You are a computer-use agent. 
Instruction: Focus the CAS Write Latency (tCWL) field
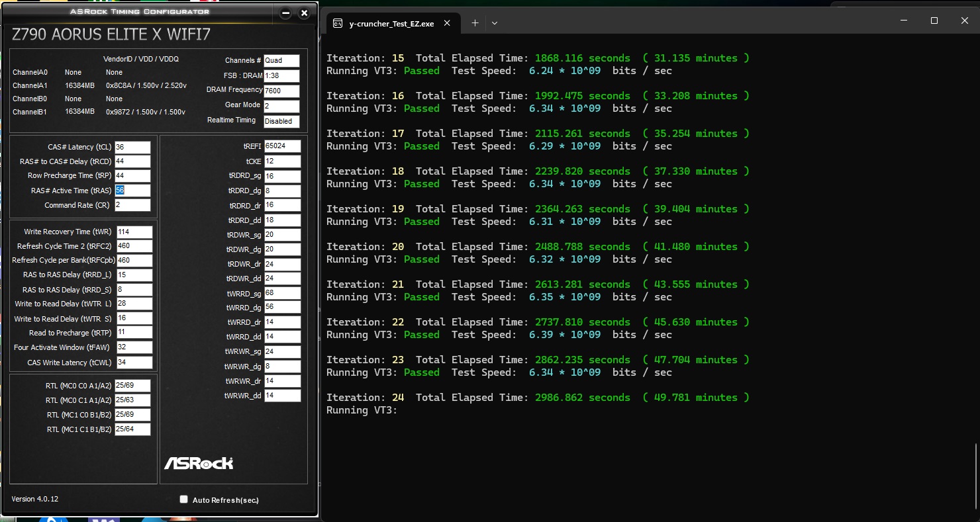point(134,363)
